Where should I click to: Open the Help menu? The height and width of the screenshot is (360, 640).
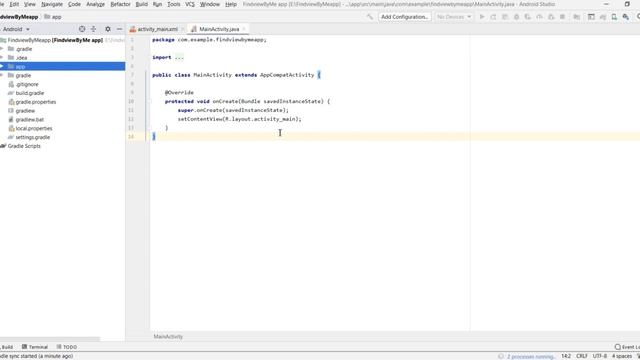click(231, 4)
